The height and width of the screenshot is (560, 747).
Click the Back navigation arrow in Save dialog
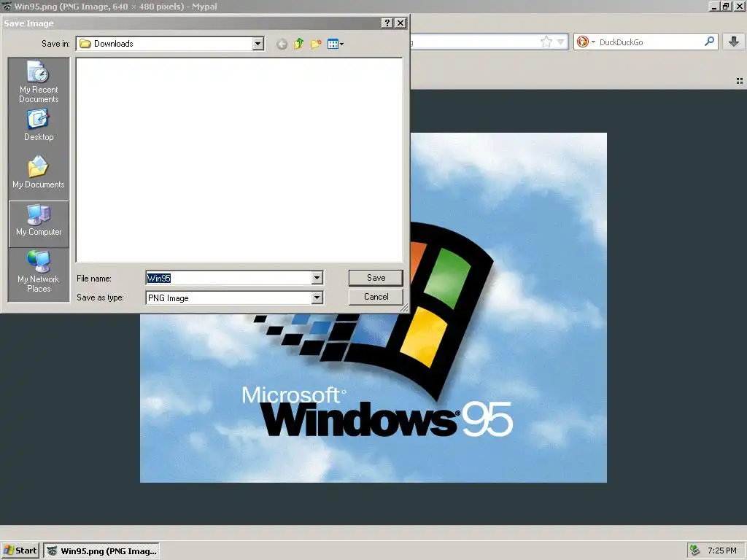(x=282, y=44)
